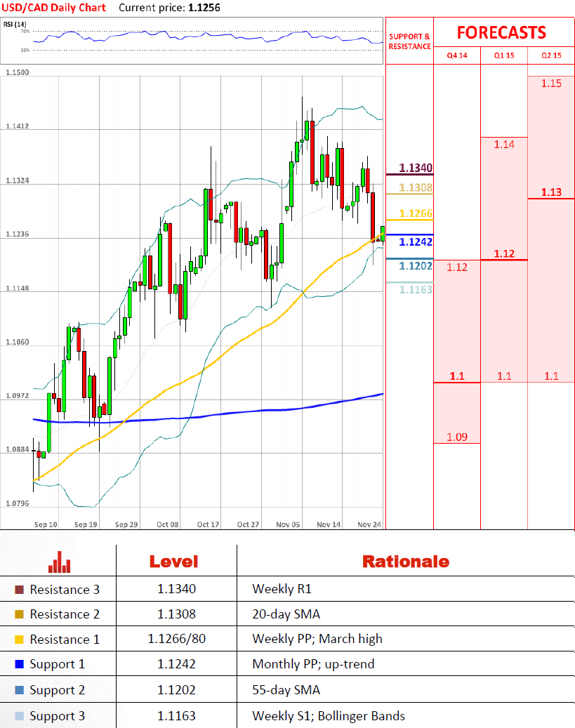
Task: Click the current price value 1.1256
Action: point(204,8)
